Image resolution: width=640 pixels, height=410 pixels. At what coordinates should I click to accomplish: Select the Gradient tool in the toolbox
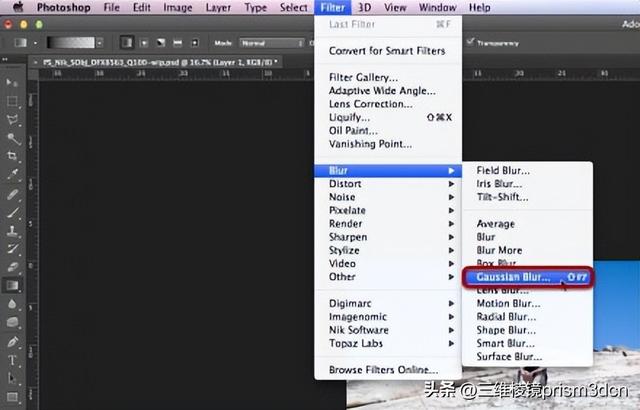click(x=12, y=286)
